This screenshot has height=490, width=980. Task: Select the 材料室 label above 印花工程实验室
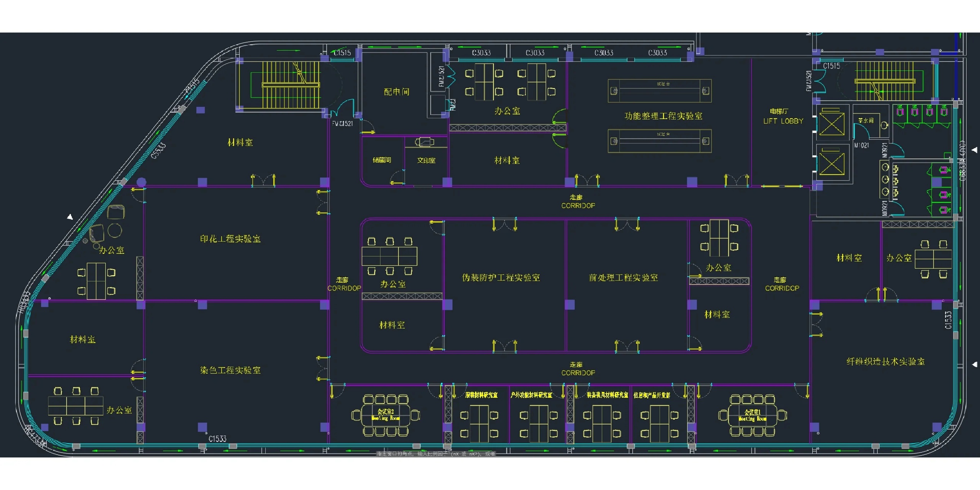pos(240,142)
